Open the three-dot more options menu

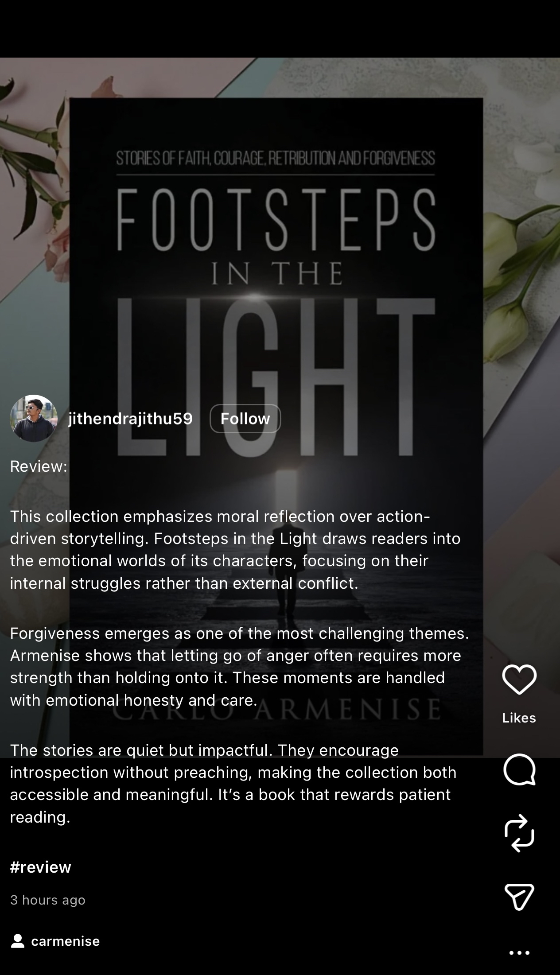[x=519, y=953]
